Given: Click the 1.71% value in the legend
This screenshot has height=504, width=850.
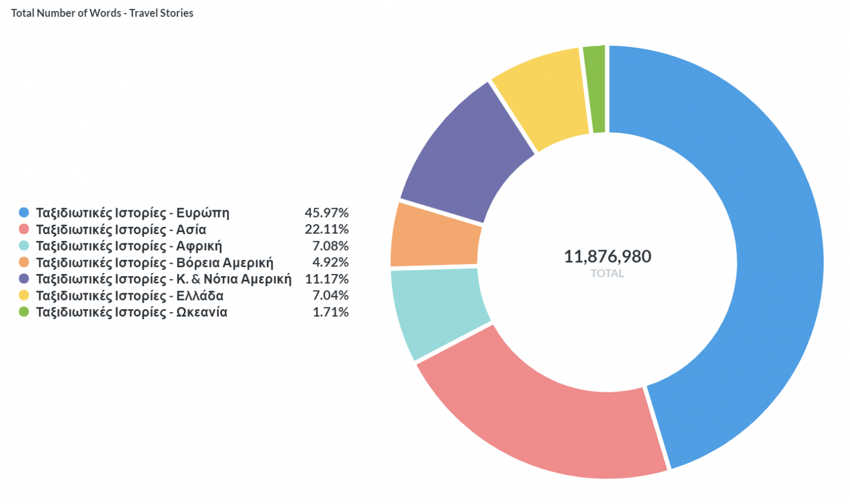Looking at the screenshot, I should pyautogui.click(x=330, y=312).
